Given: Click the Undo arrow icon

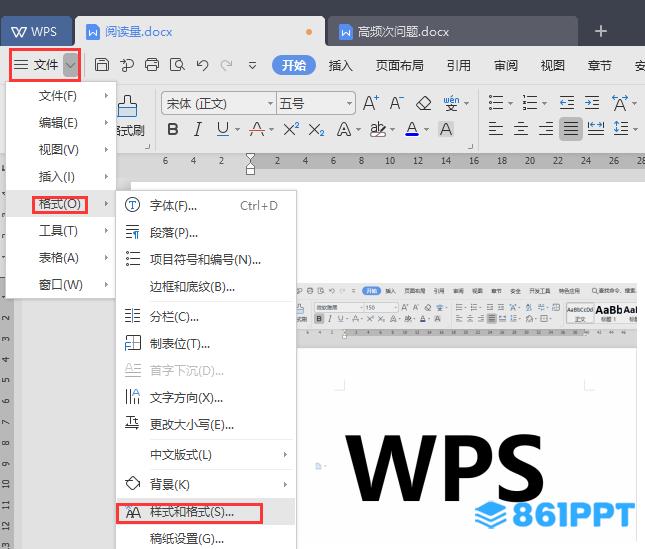Looking at the screenshot, I should pos(202,65).
